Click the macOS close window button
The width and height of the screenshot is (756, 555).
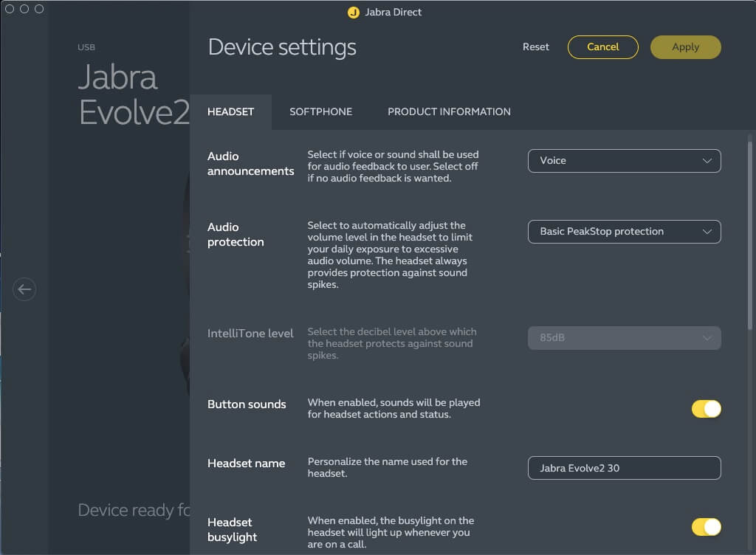(x=10, y=9)
